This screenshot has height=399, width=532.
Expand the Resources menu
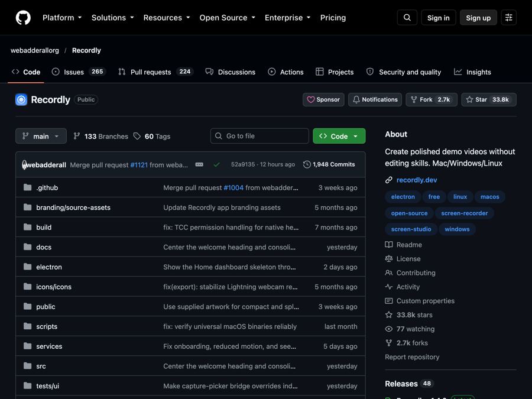coord(167,18)
